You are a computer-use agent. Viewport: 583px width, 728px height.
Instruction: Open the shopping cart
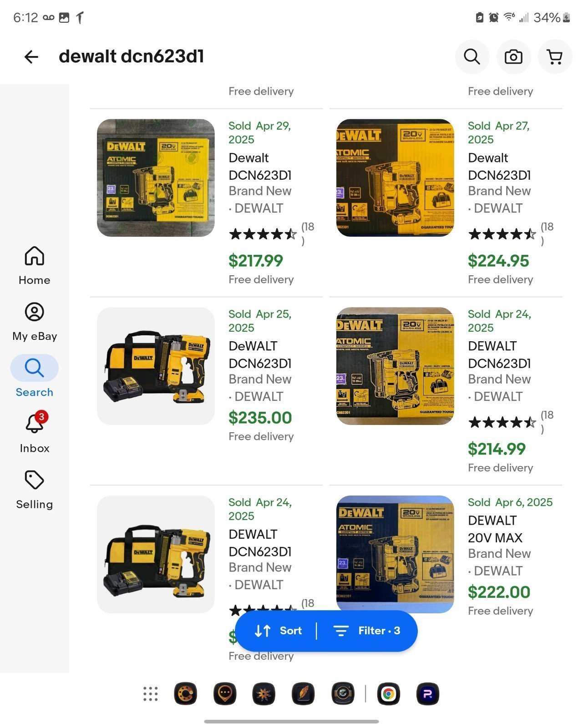point(555,57)
